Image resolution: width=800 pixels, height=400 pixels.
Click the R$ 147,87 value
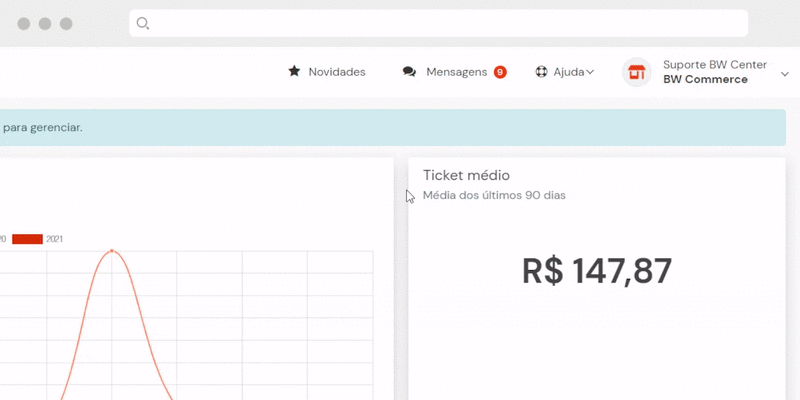pos(596,271)
